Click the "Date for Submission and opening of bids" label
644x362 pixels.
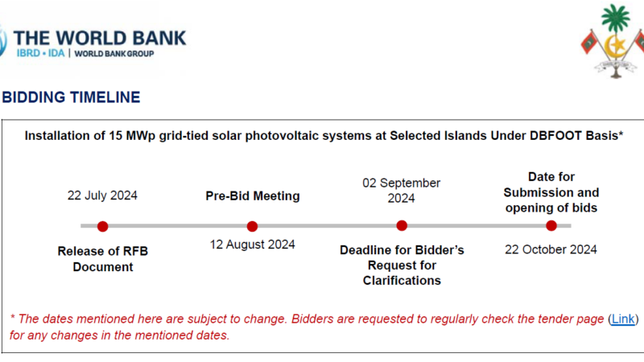click(551, 192)
